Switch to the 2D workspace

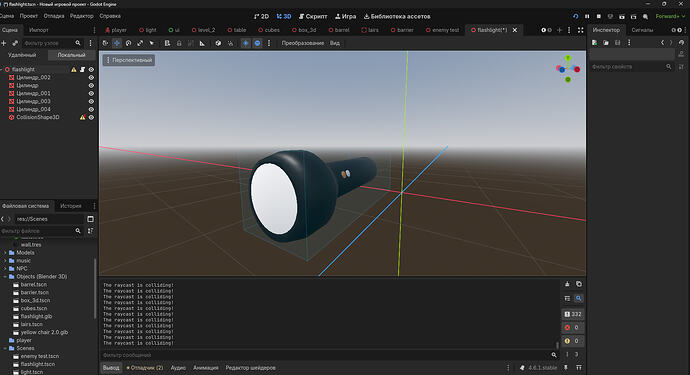point(261,16)
